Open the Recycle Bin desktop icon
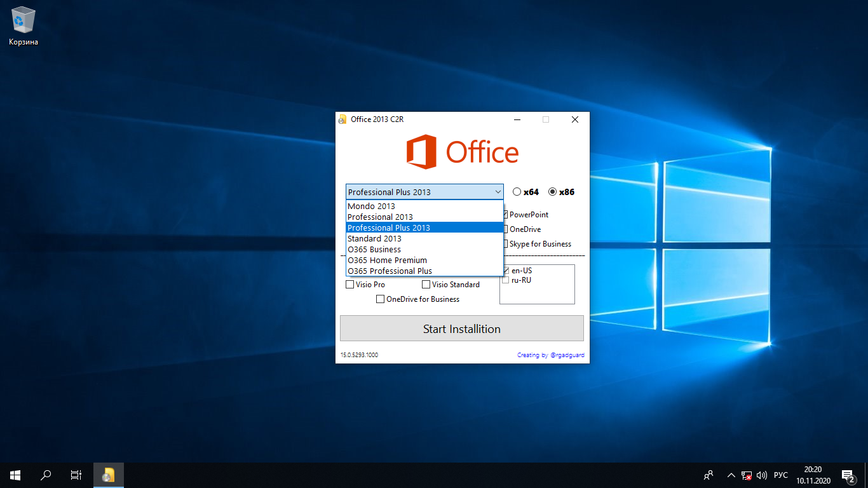Image resolution: width=868 pixels, height=488 pixels. pyautogui.click(x=24, y=26)
